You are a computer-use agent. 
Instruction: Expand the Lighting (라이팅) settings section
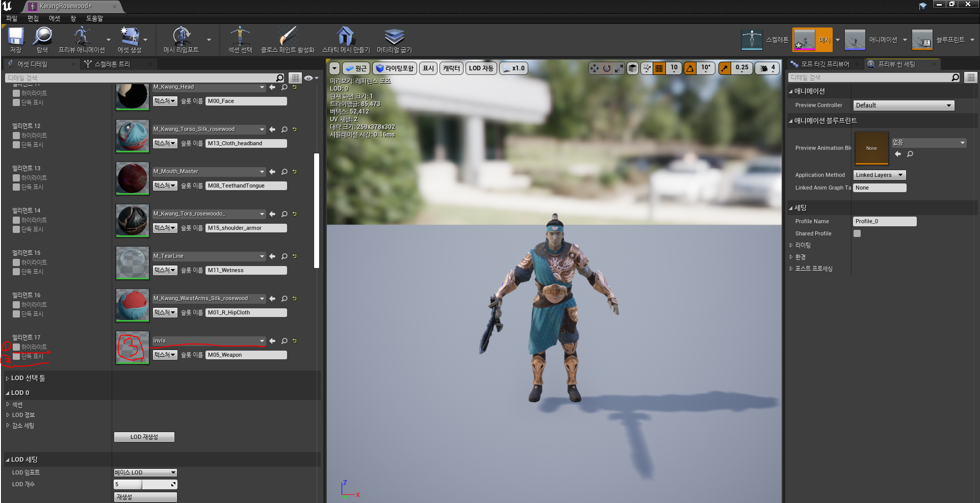point(791,245)
